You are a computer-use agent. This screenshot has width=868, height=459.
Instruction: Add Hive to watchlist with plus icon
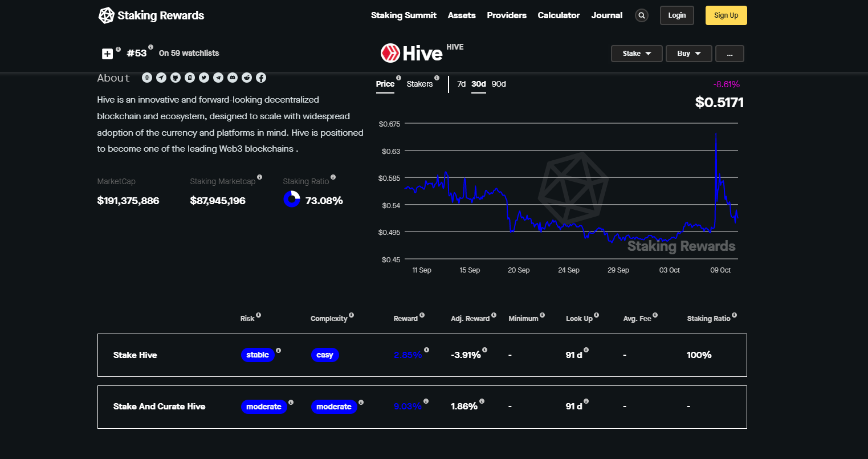pos(107,54)
